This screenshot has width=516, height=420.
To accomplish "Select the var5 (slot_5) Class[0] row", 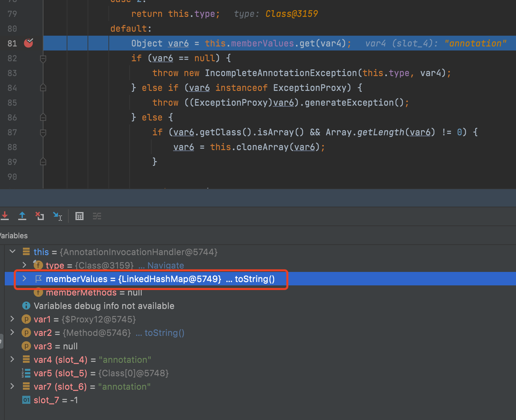I will [x=260, y=373].
